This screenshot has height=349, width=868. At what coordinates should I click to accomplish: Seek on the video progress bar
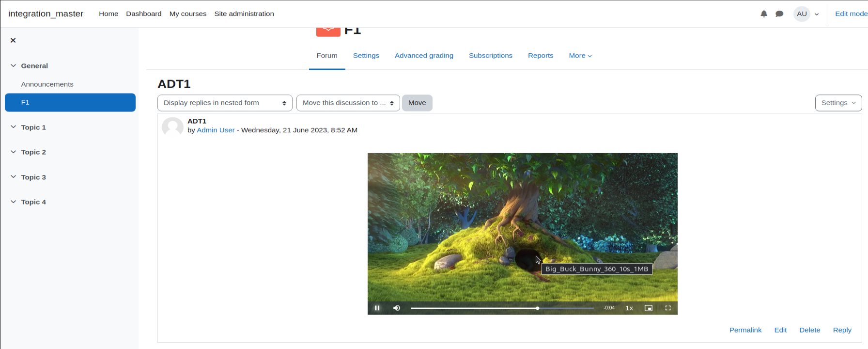pos(502,308)
